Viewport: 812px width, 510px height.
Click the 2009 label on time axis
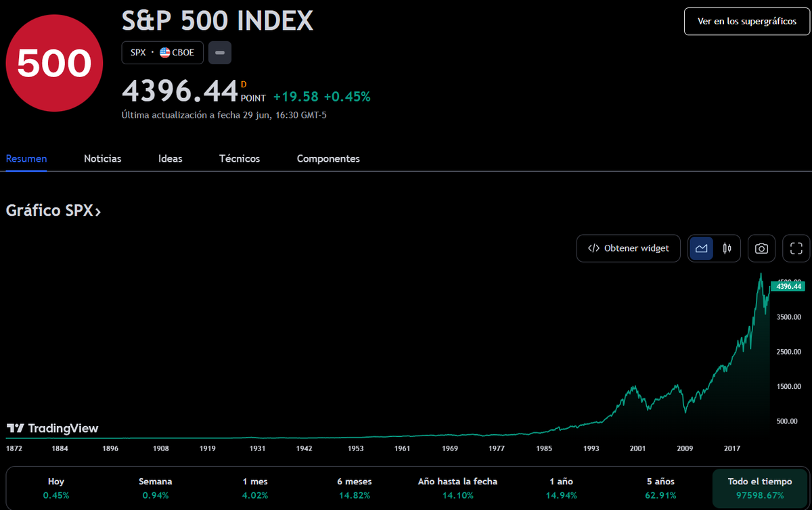(685, 448)
